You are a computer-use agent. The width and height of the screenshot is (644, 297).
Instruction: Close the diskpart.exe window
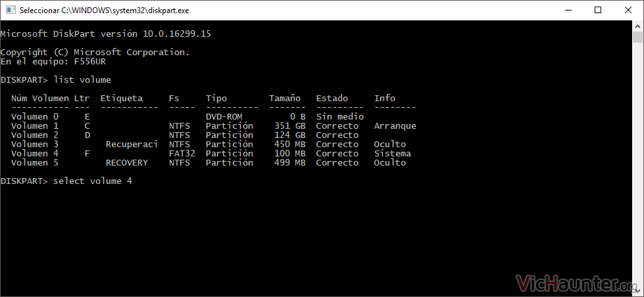[628, 11]
